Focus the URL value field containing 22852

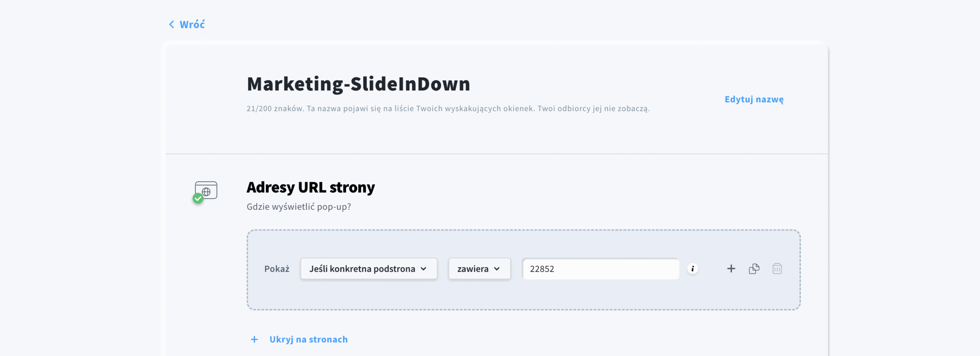(x=600, y=269)
